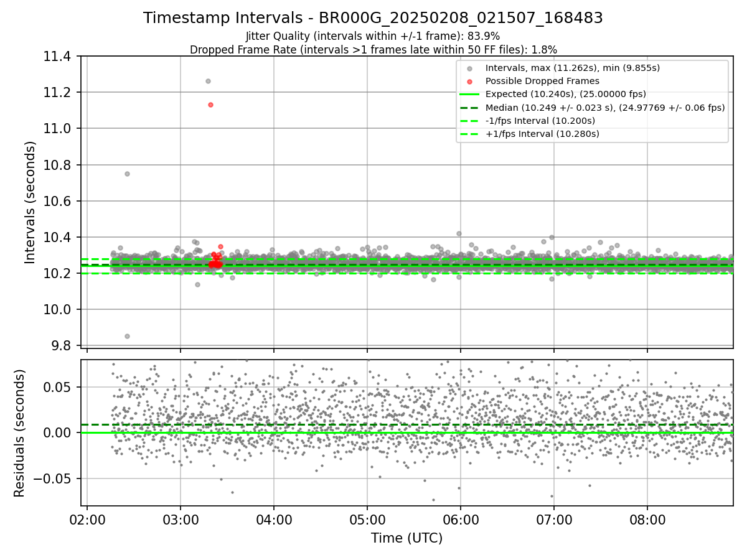Viewport: 747px width, 560px height.
Task: Click the x-axis tick label 05:00
Action: pos(367,520)
